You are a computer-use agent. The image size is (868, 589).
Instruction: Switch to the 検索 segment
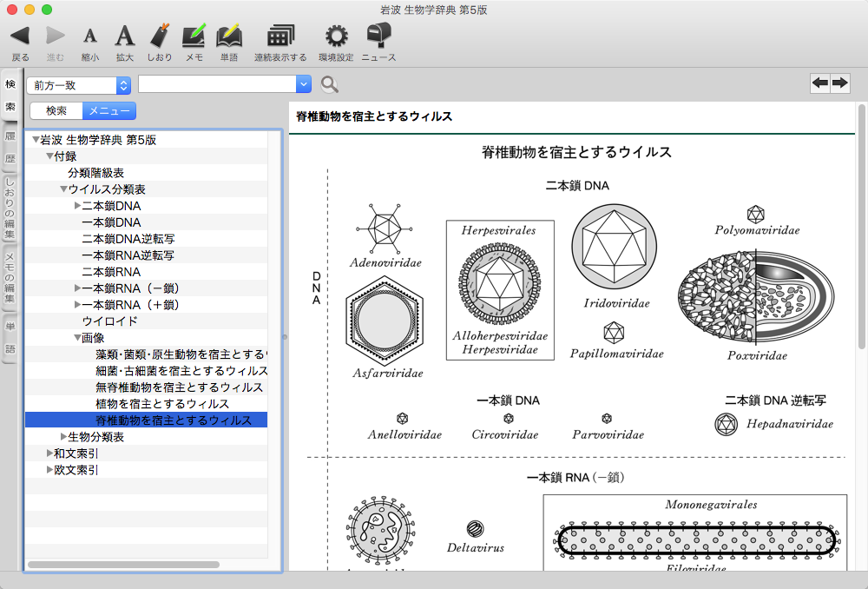56,110
